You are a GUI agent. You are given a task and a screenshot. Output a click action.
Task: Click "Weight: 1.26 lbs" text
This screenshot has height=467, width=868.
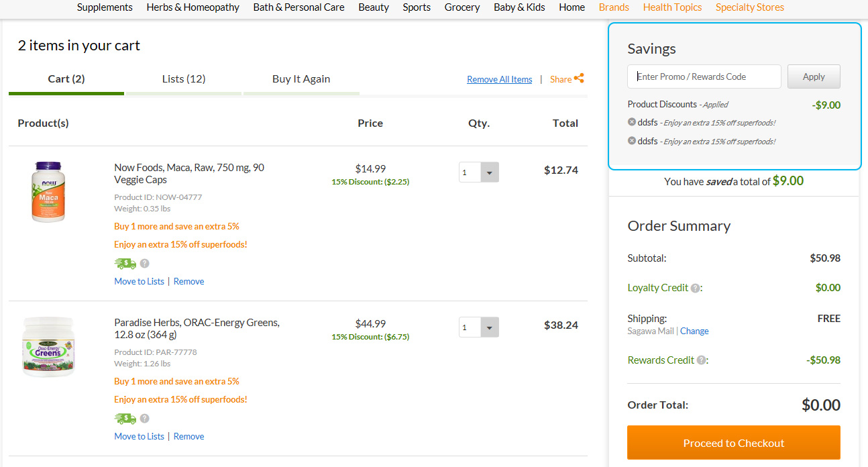pos(142,364)
